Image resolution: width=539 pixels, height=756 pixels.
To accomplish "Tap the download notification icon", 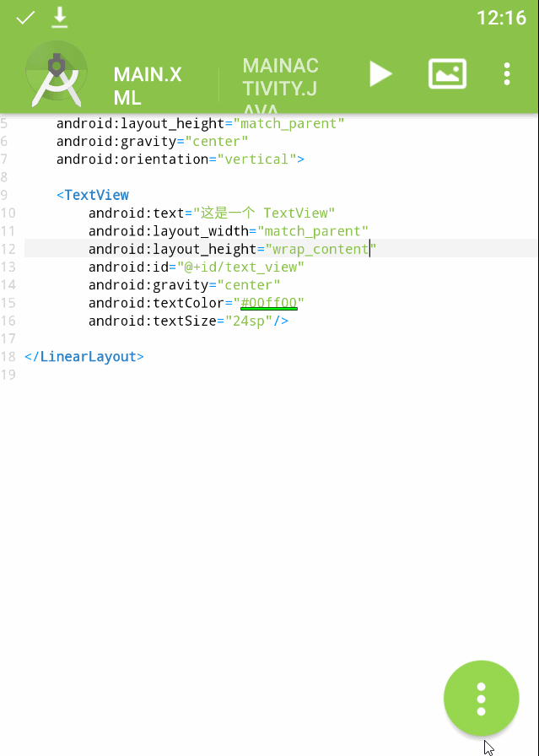I will coord(60,17).
